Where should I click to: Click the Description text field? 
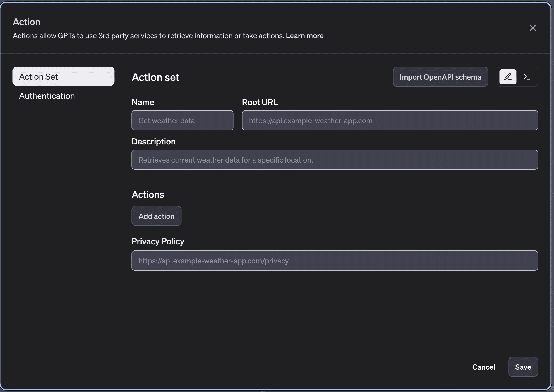(334, 160)
